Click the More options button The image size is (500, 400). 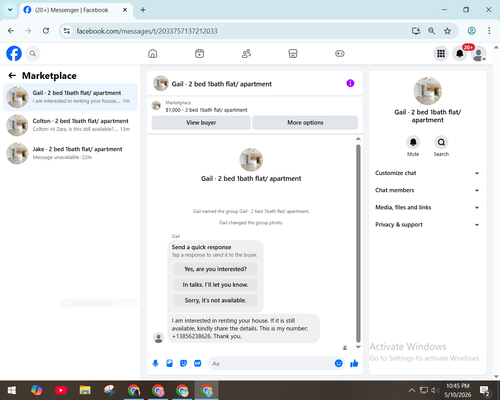point(305,123)
